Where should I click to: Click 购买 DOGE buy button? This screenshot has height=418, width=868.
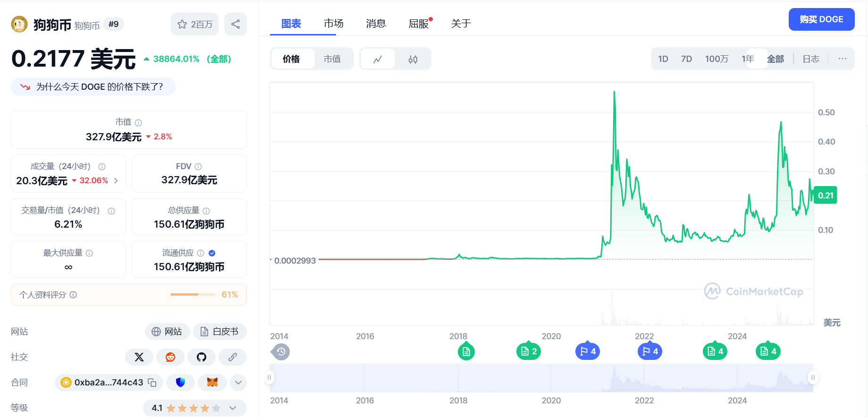point(821,19)
